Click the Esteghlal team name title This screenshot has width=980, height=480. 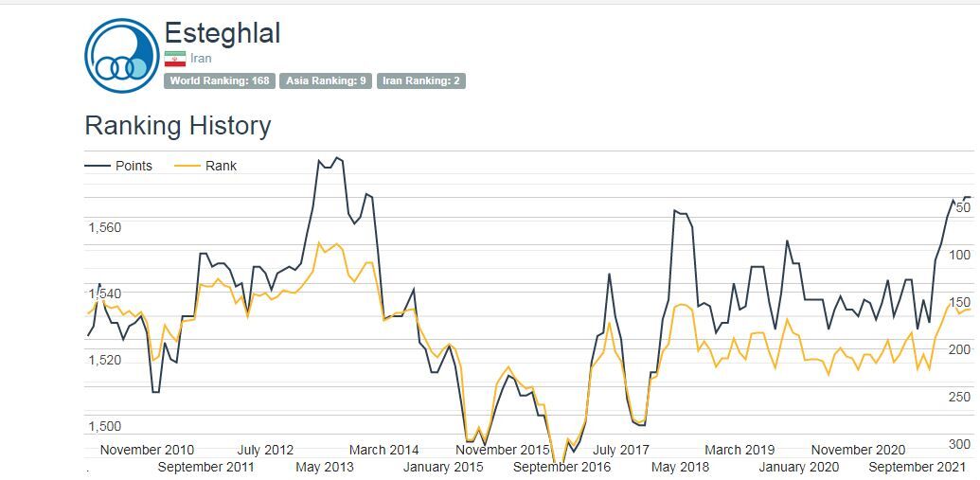[223, 33]
